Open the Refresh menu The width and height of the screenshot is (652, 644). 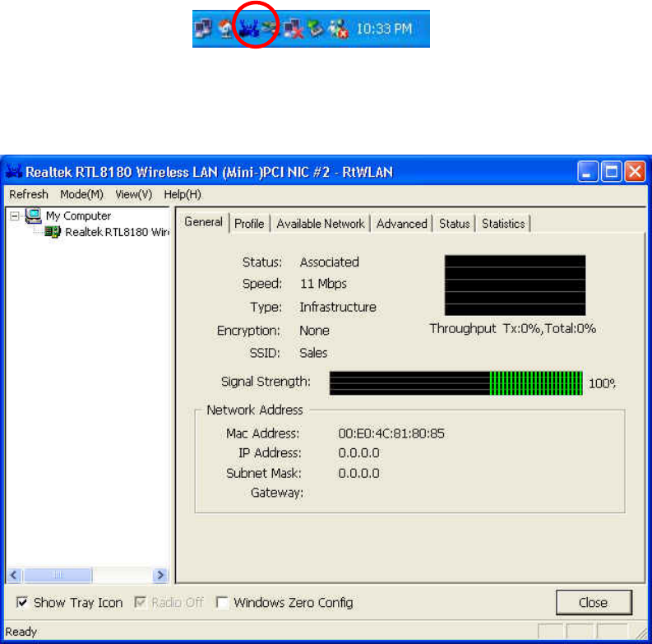pos(29,194)
